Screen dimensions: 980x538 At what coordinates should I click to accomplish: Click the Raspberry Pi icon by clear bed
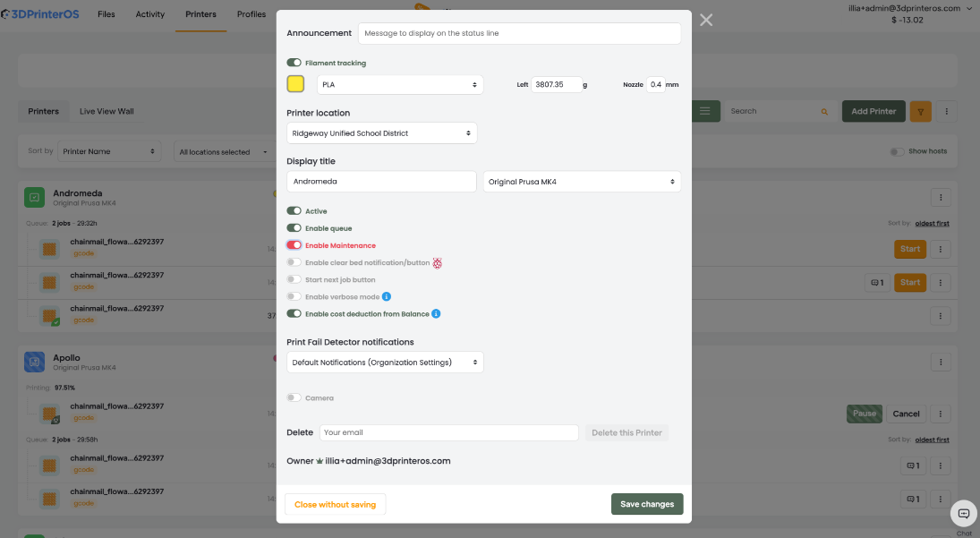(438, 263)
